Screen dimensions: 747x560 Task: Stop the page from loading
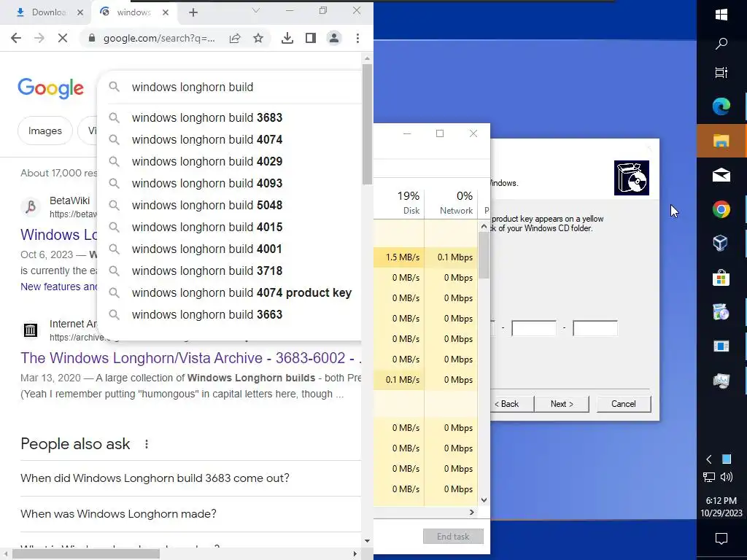(x=63, y=38)
